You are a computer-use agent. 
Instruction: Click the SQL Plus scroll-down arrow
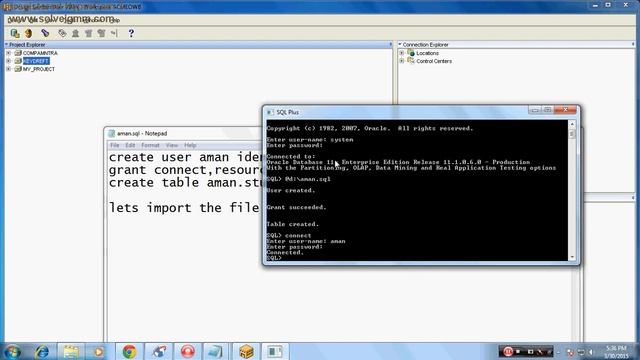572,257
